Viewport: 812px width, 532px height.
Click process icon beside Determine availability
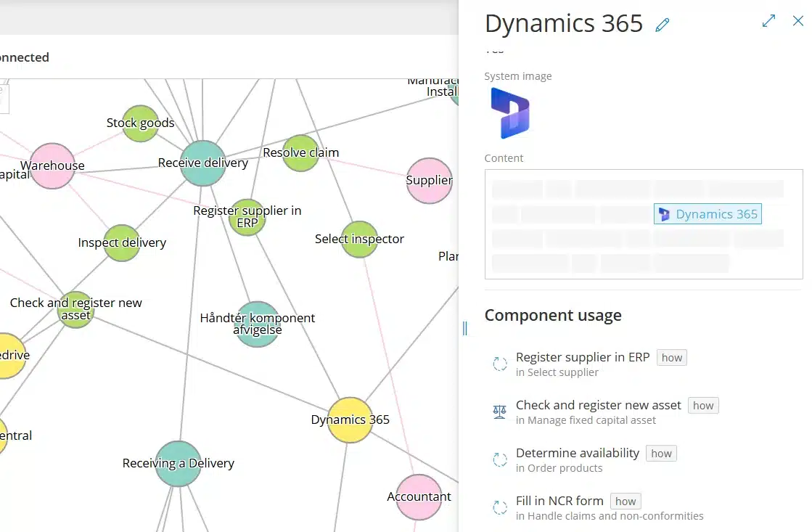coord(500,459)
